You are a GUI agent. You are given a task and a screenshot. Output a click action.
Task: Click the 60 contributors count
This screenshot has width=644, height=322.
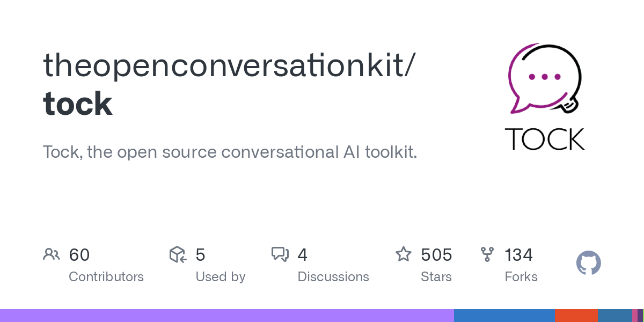(79, 255)
